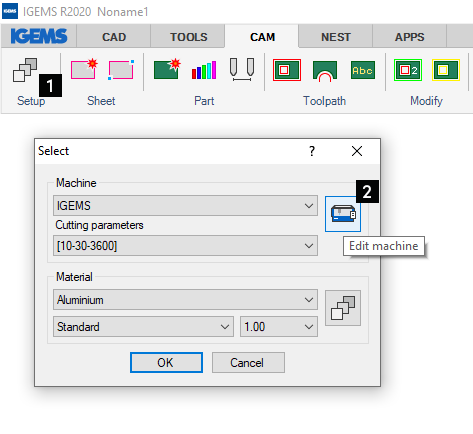
Task: Click the sheet corner points icon
Action: click(x=121, y=70)
